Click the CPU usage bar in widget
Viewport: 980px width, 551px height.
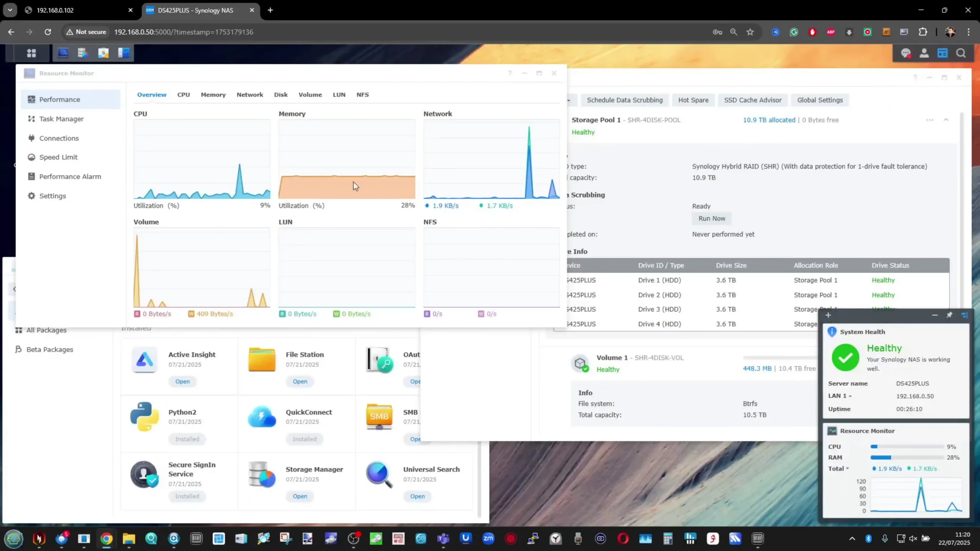907,447
